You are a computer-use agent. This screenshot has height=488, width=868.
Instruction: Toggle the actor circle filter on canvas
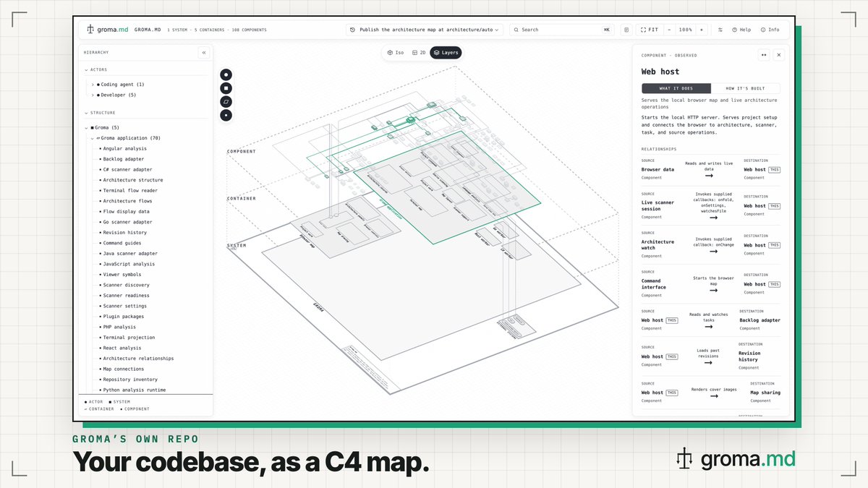point(226,74)
